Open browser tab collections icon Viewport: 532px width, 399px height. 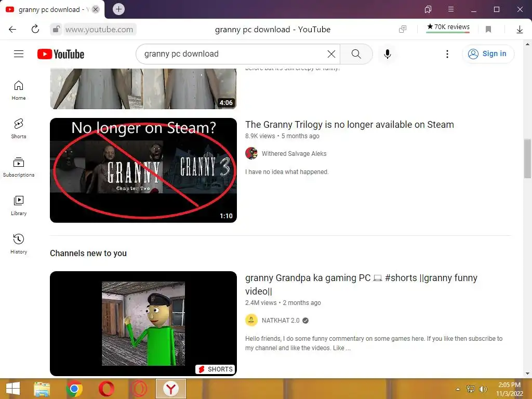point(428,9)
